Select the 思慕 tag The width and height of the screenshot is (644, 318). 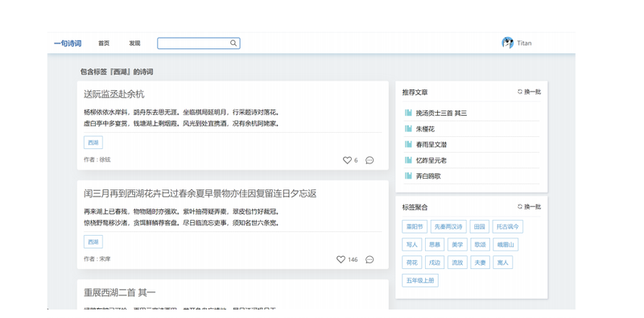435,245
